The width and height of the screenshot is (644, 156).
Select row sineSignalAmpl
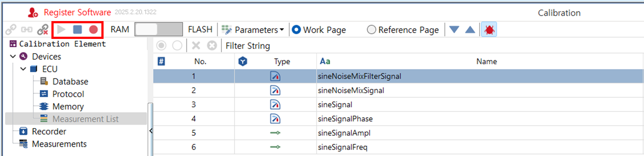[x=398, y=133]
